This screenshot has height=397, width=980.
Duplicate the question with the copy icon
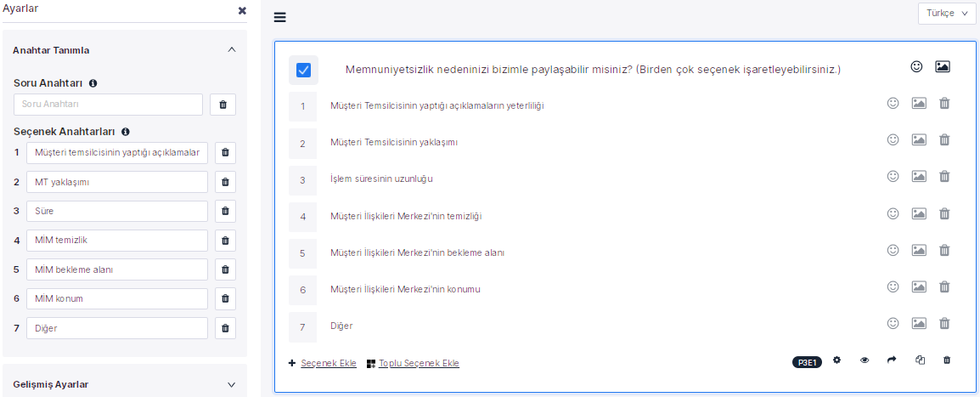(x=920, y=360)
